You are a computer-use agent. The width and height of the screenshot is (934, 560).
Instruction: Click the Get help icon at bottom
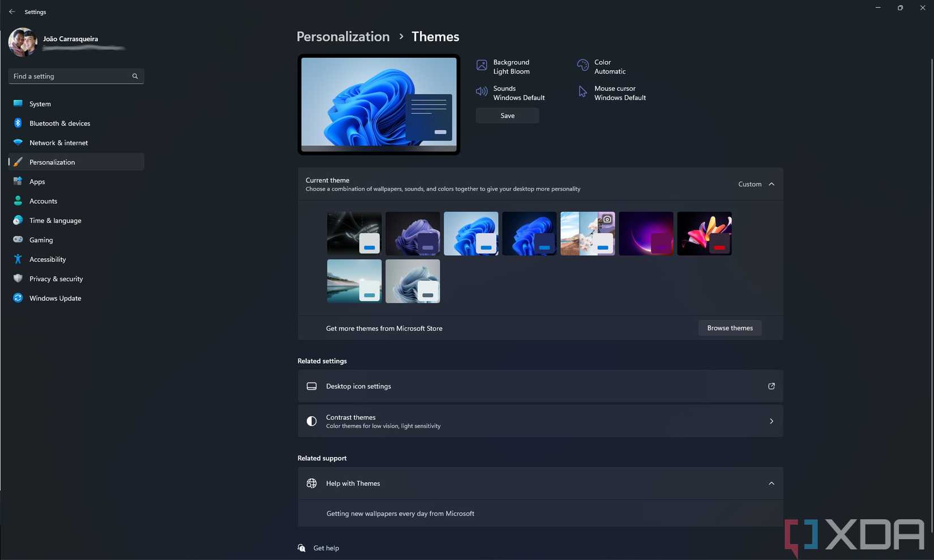(x=301, y=548)
